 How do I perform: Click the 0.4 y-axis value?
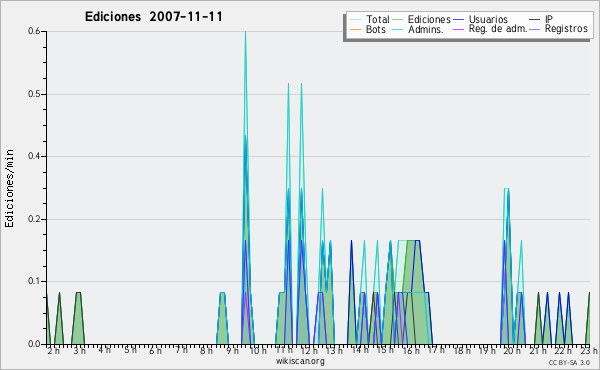click(x=34, y=156)
